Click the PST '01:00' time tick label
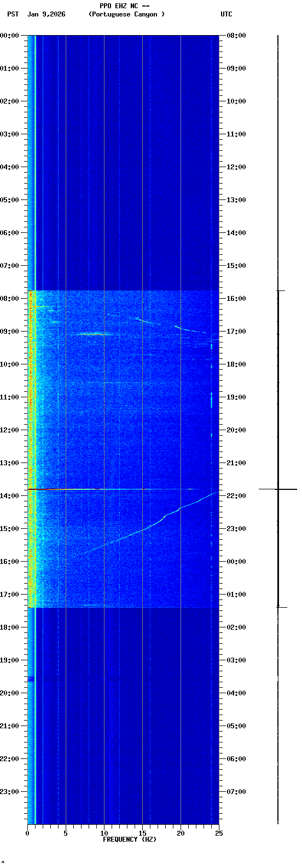The width and height of the screenshot is (302, 868). point(9,68)
